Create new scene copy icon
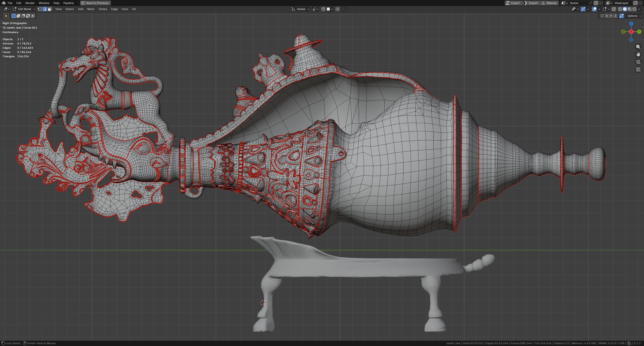 pyautogui.click(x=596, y=3)
